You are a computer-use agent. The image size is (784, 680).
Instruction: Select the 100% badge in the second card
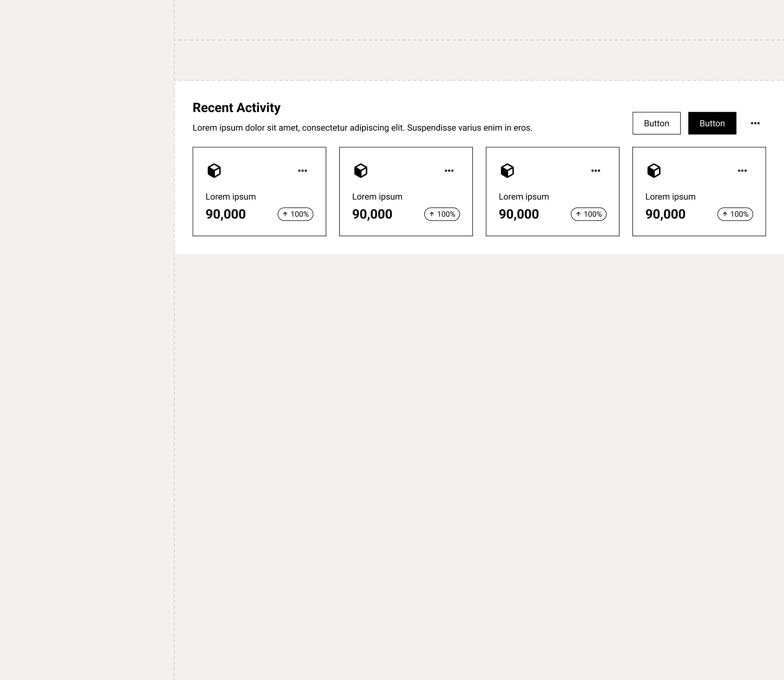(x=442, y=215)
